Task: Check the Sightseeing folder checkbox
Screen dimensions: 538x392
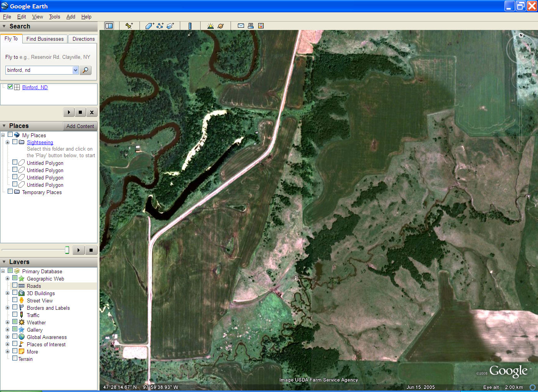Action: click(x=15, y=142)
